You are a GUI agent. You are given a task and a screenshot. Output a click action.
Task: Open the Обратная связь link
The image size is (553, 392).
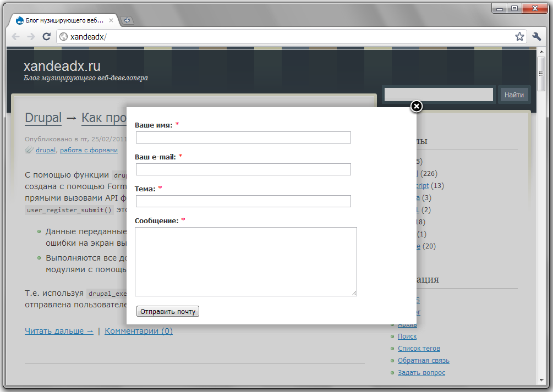tap(423, 361)
